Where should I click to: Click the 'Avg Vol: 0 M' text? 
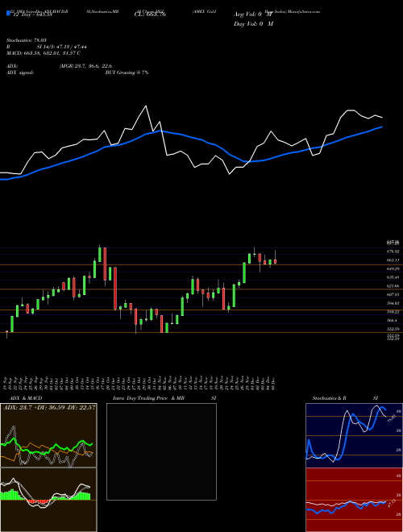tap(253, 15)
